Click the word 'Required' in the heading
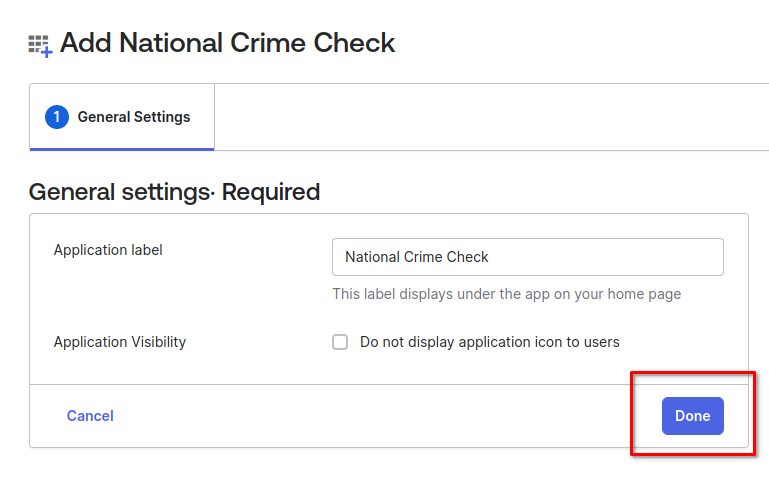Screen dimensions: 769x479 point(271,192)
